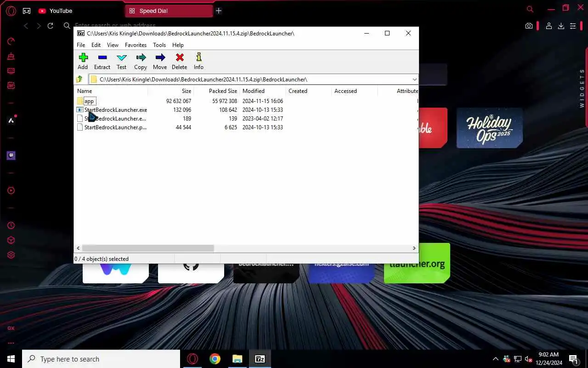Open the Opera account profile icon
Viewport: 588px width, 368px height.
[x=548, y=26]
